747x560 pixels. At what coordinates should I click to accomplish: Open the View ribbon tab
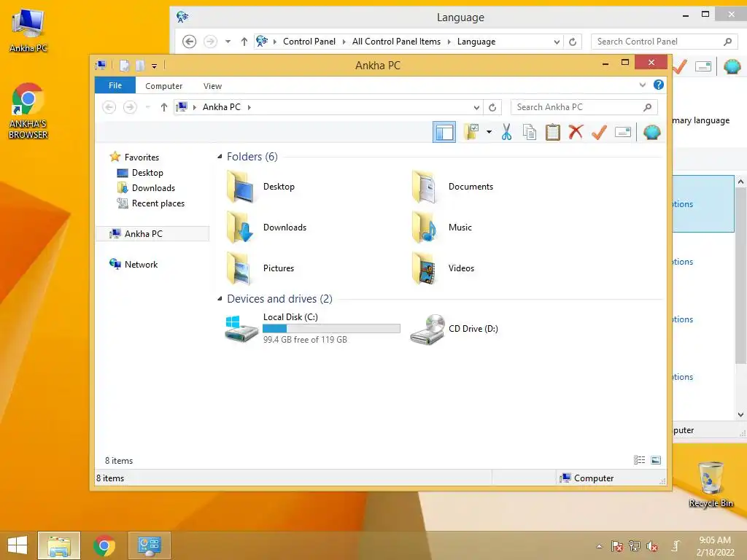[212, 86]
